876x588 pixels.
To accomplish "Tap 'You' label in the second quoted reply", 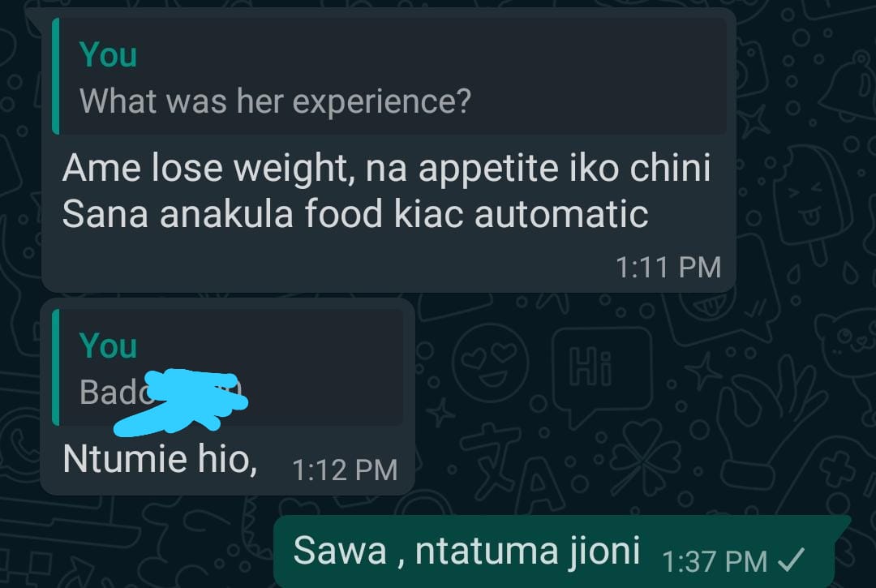I will pos(108,345).
